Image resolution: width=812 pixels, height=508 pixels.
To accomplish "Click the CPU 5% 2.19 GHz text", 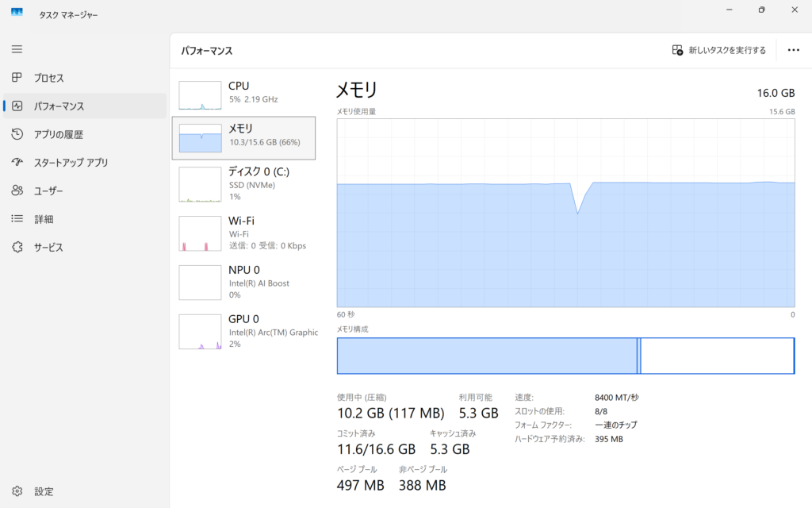I will tap(253, 99).
